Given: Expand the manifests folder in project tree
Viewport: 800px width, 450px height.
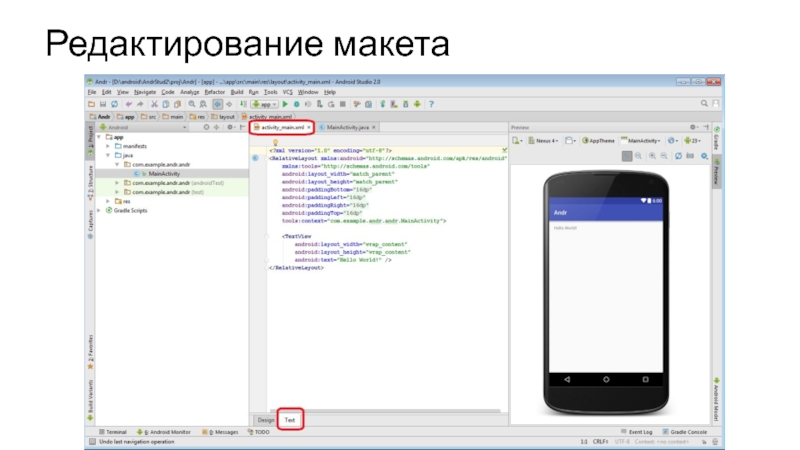Looking at the screenshot, I should 108,146.
